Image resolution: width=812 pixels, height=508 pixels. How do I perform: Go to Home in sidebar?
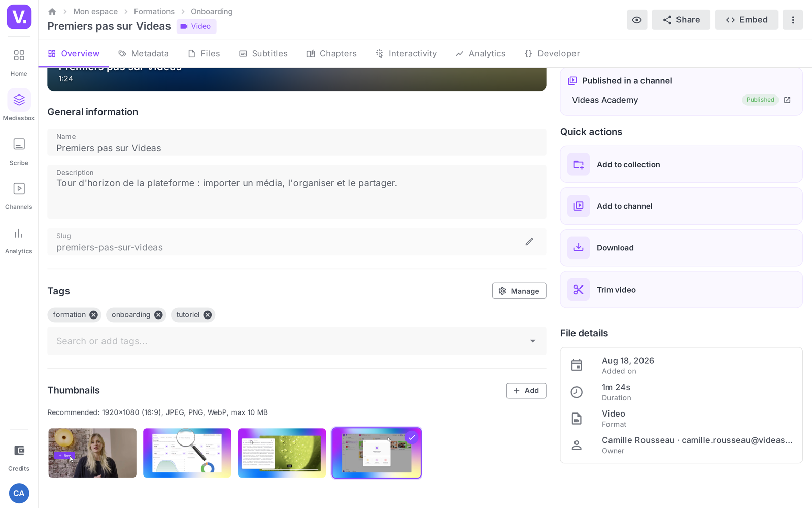(x=19, y=62)
